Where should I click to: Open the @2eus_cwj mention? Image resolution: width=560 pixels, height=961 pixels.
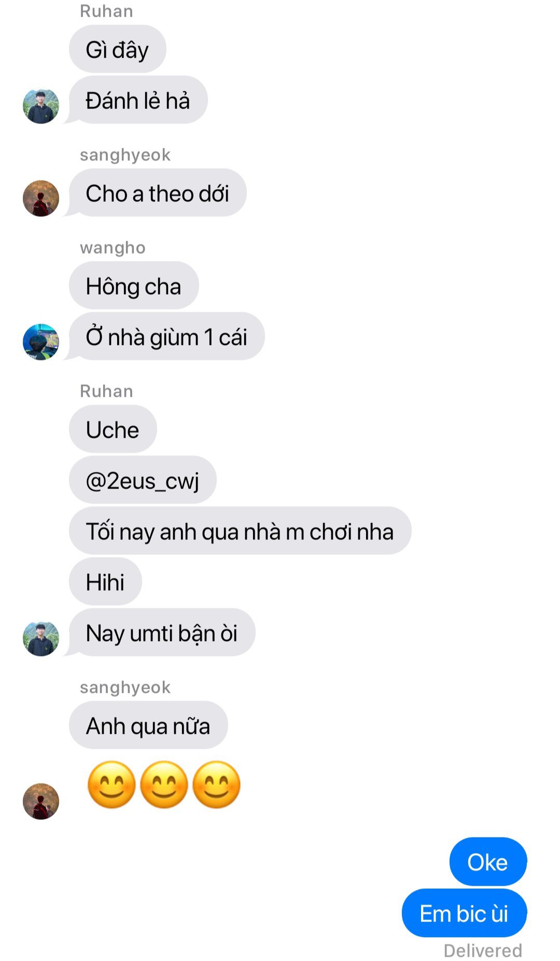click(x=143, y=480)
